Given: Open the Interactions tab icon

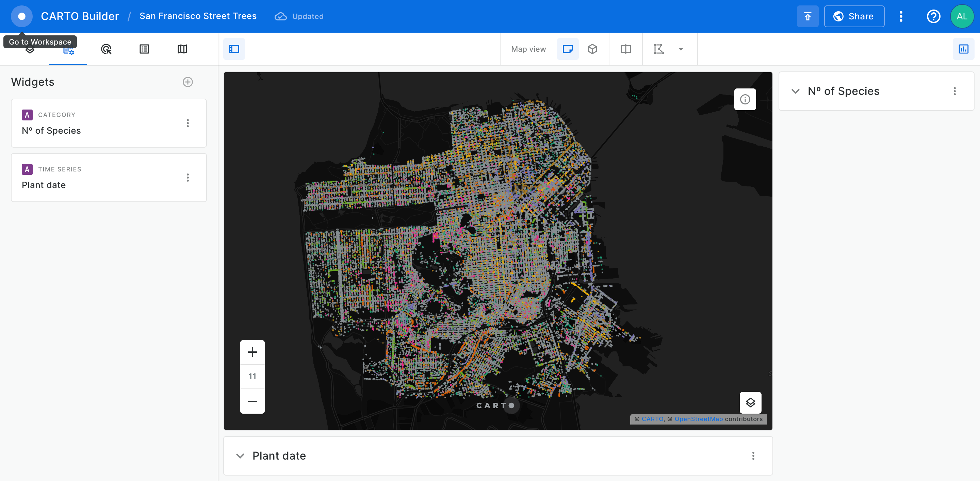Looking at the screenshot, I should 106,49.
